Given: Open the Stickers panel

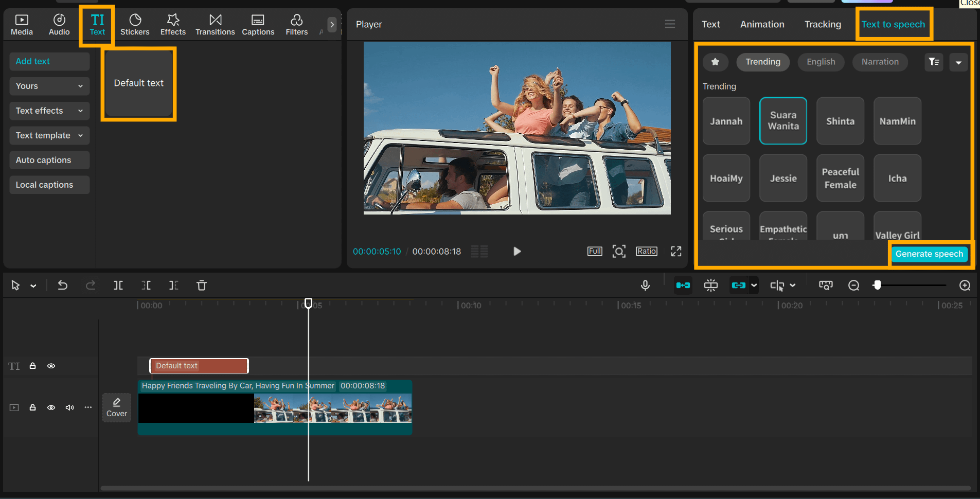Looking at the screenshot, I should point(135,25).
